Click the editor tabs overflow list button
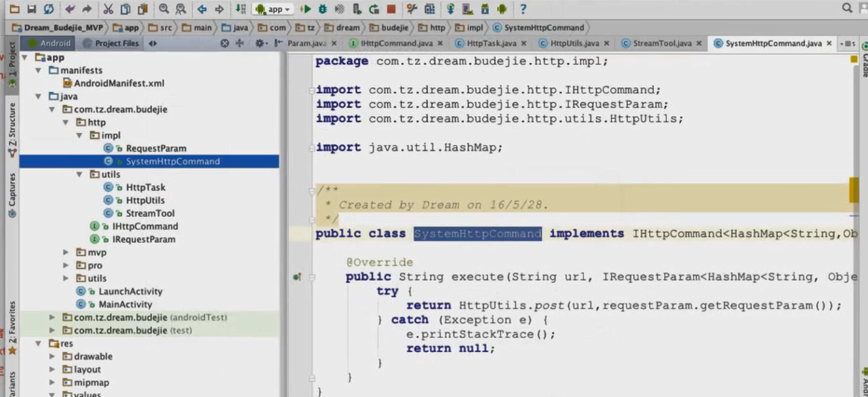 848,43
